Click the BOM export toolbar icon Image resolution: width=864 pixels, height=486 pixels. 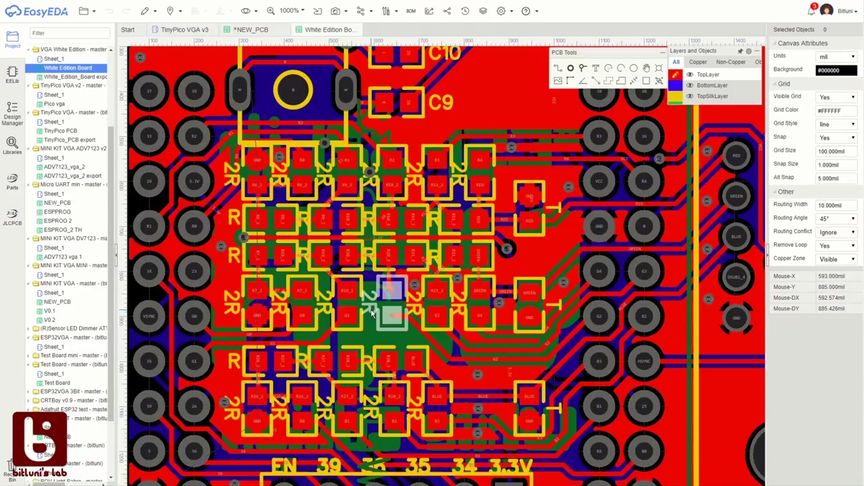tap(411, 11)
